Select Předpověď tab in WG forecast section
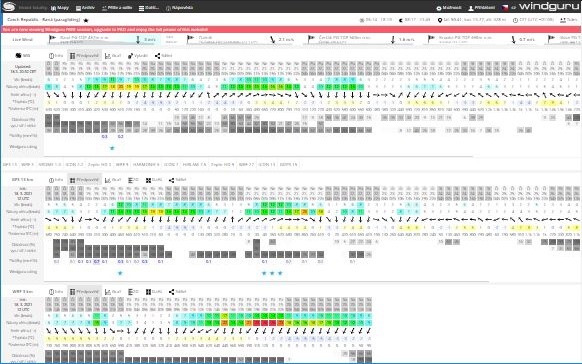The width and height of the screenshot is (582, 364). [x=84, y=56]
